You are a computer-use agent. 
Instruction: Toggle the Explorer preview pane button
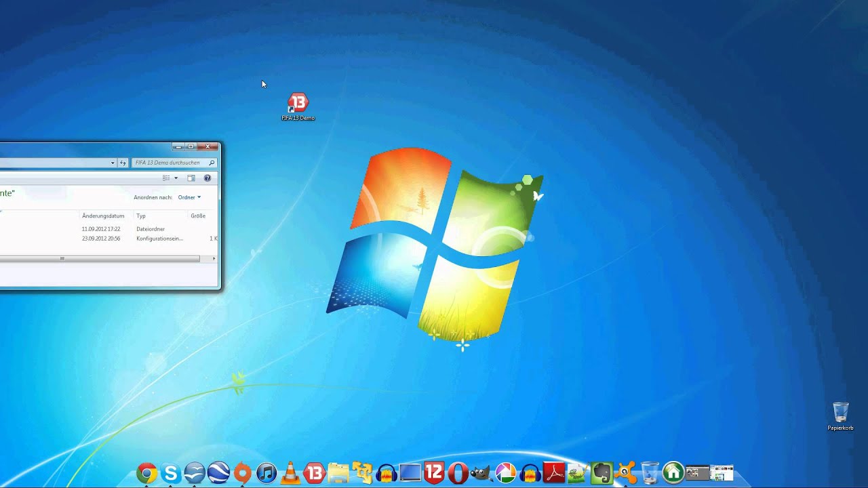pos(191,178)
